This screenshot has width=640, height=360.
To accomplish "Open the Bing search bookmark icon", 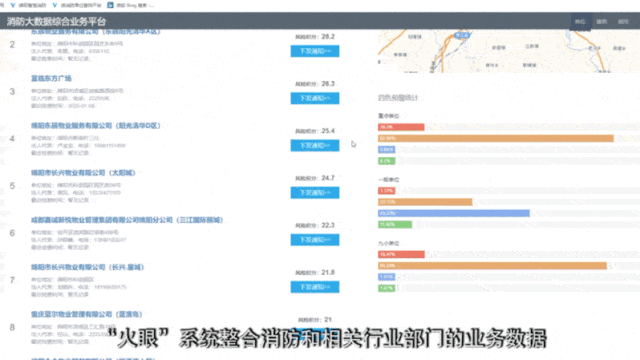I will [x=110, y=5].
